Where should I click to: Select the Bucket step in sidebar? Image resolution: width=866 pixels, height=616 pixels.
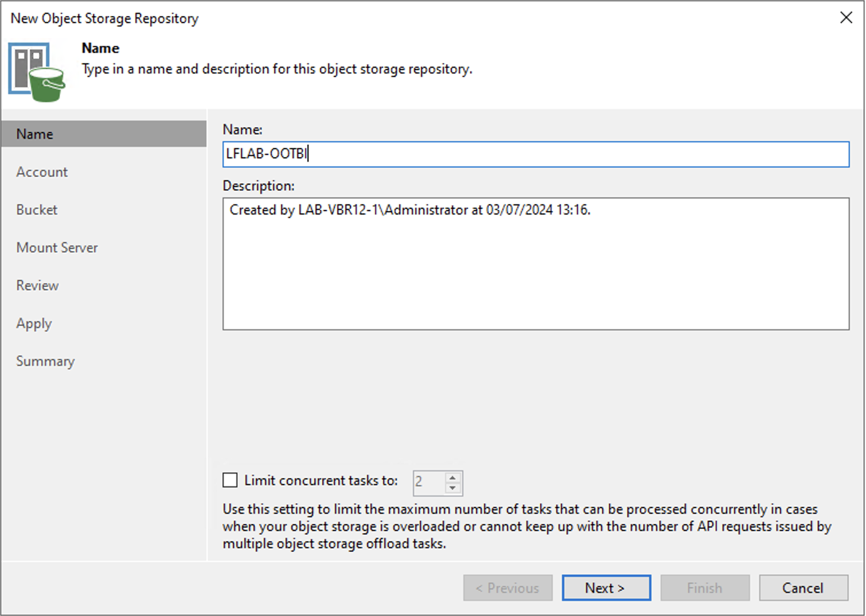pos(37,209)
